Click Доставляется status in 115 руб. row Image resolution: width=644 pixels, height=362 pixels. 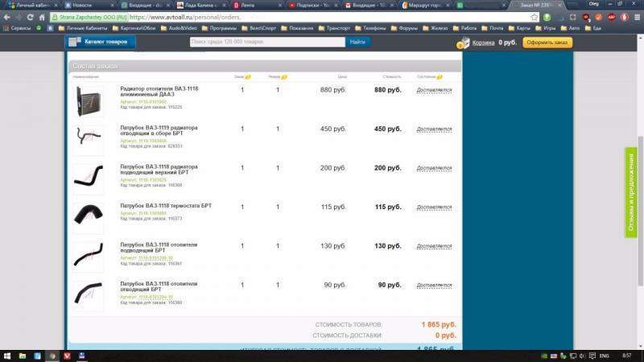[434, 207]
